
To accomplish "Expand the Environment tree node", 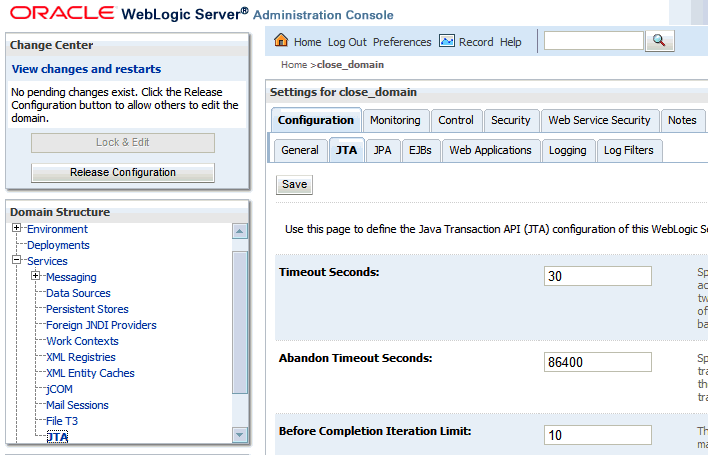I will point(17,229).
